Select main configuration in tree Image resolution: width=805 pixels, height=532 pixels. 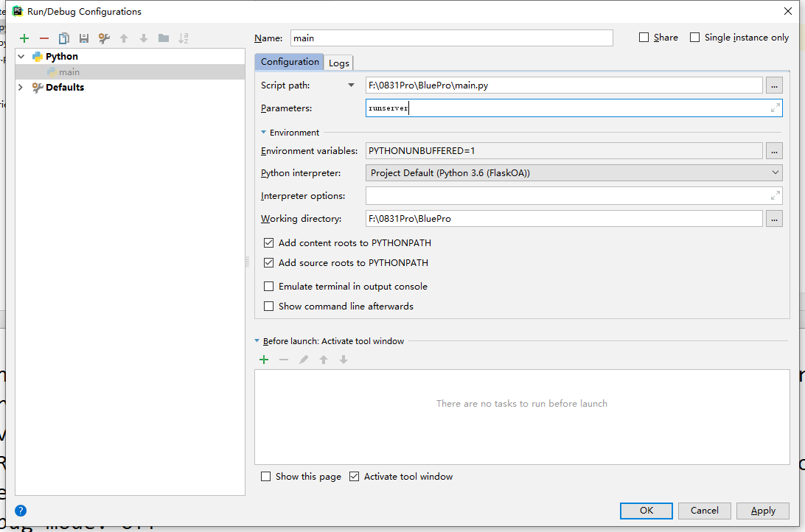pos(130,71)
